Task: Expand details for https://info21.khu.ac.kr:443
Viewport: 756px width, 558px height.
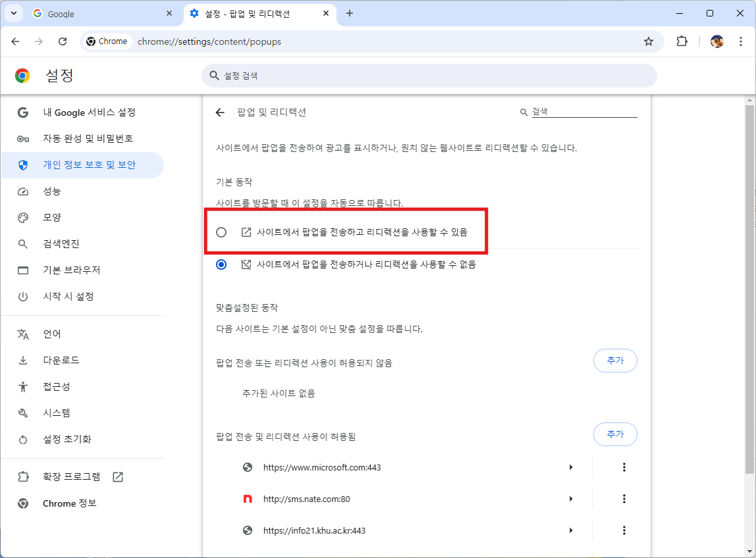Action: [x=571, y=530]
